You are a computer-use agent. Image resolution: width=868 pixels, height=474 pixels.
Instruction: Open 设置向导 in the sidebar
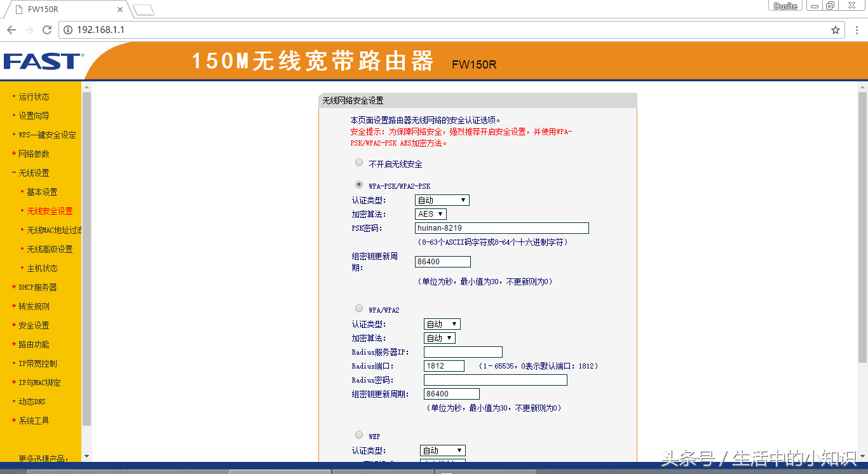coord(34,116)
